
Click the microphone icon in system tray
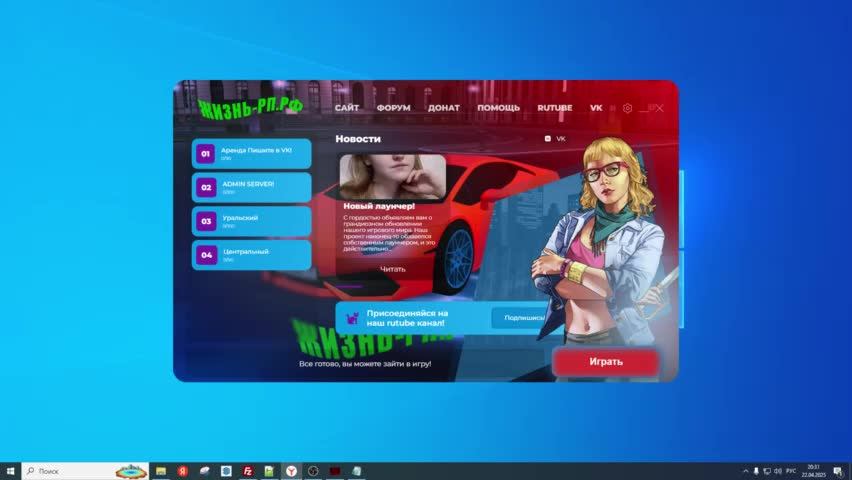tap(756, 471)
